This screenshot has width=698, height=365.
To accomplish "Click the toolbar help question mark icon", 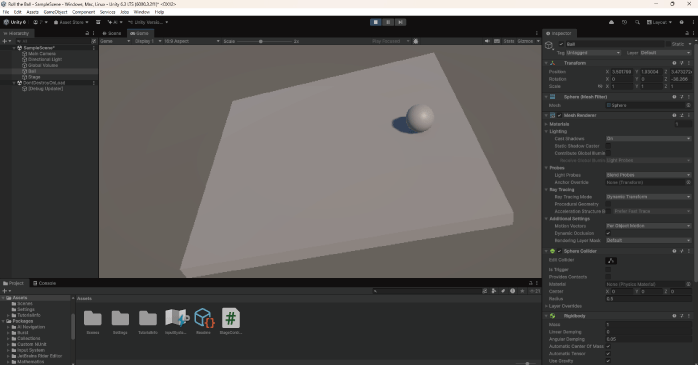I will pyautogui.click(x=681, y=22).
